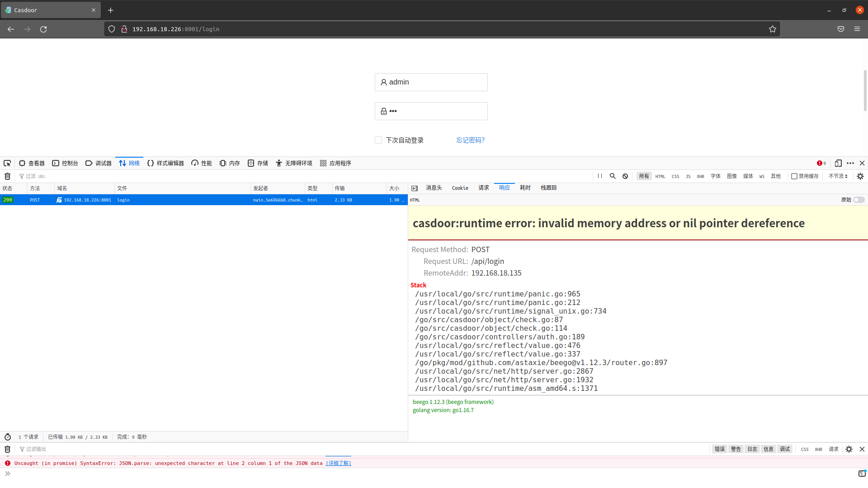Expand the console input with double chevron
The width and height of the screenshot is (868, 488).
click(7, 473)
